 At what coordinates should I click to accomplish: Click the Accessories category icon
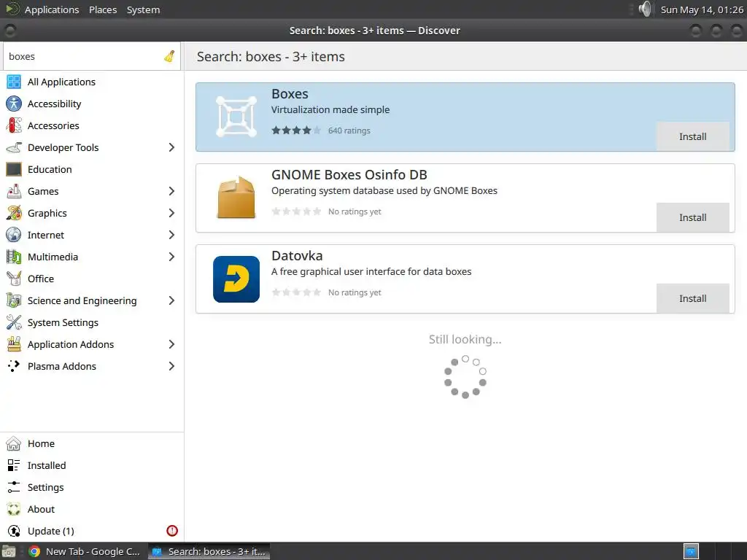coord(14,125)
